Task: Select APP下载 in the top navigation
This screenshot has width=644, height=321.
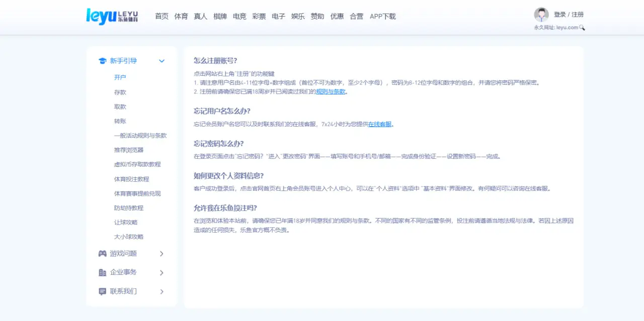Action: point(382,16)
